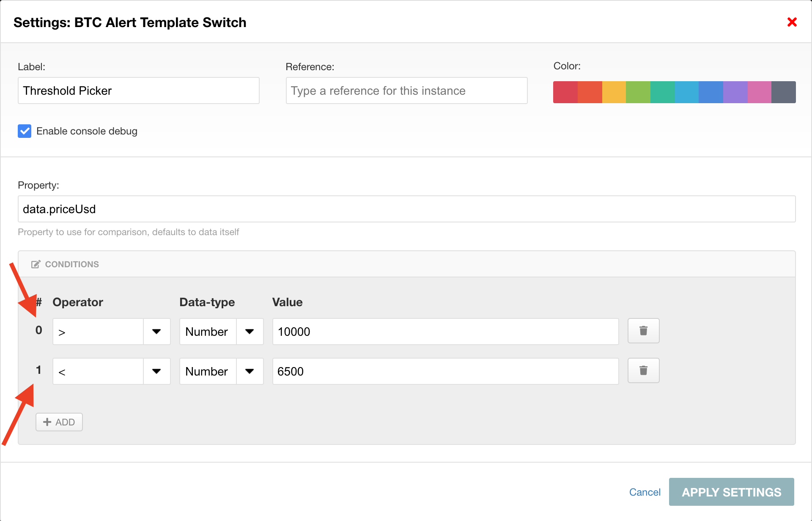Expand Data-type dropdown for condition 0
The height and width of the screenshot is (521, 812).
click(x=250, y=332)
